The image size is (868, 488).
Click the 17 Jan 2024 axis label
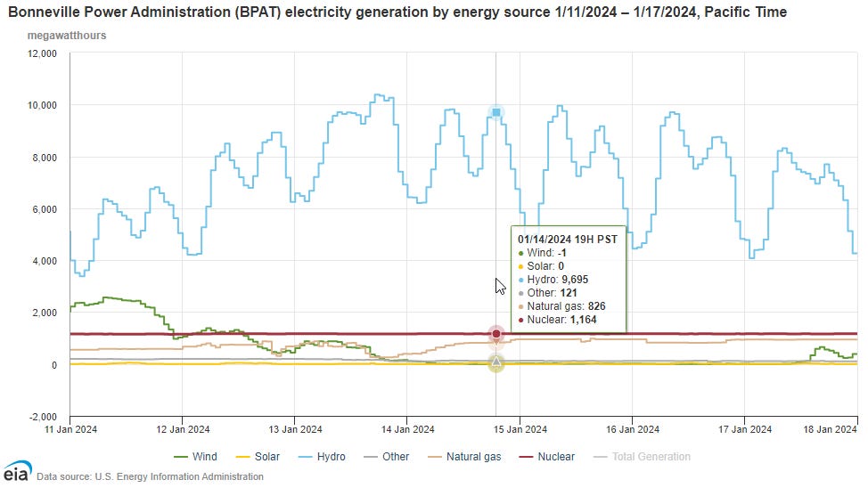pyautogui.click(x=745, y=429)
